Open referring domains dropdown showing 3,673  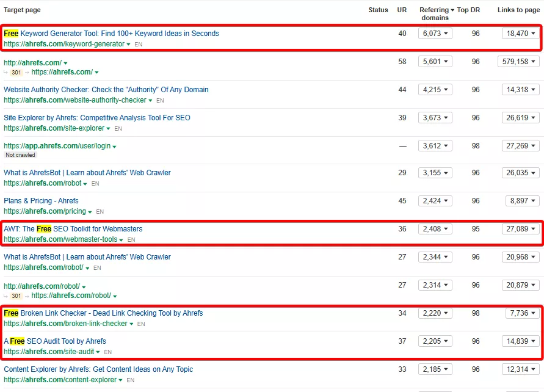435,118
